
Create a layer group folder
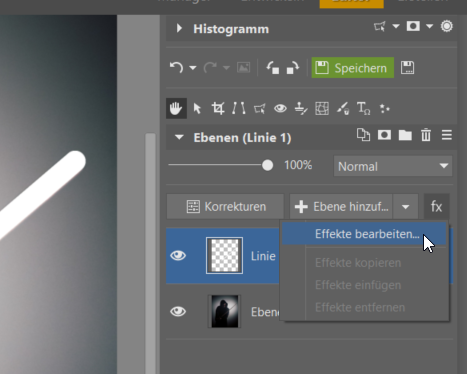point(405,135)
